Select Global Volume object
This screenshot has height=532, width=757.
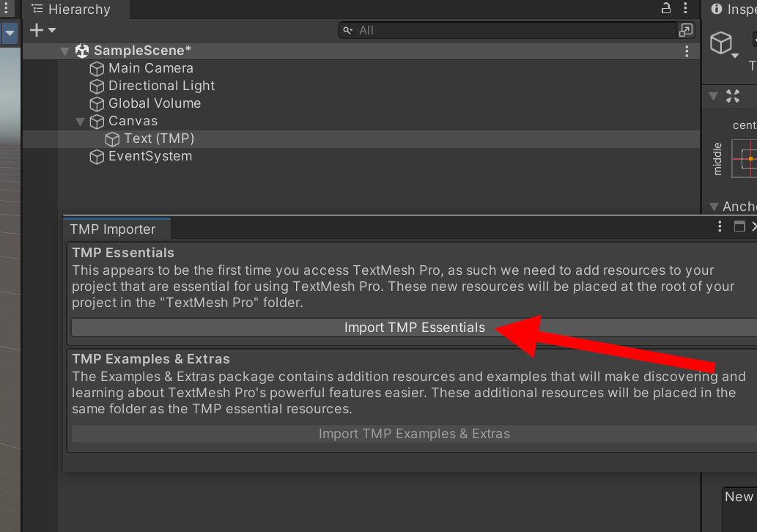pos(155,103)
